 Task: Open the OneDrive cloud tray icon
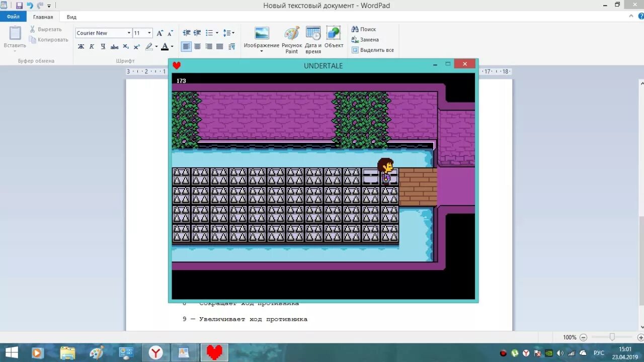[583, 353]
